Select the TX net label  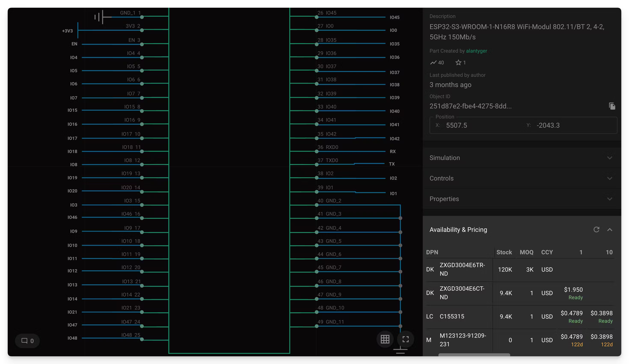[x=392, y=164]
